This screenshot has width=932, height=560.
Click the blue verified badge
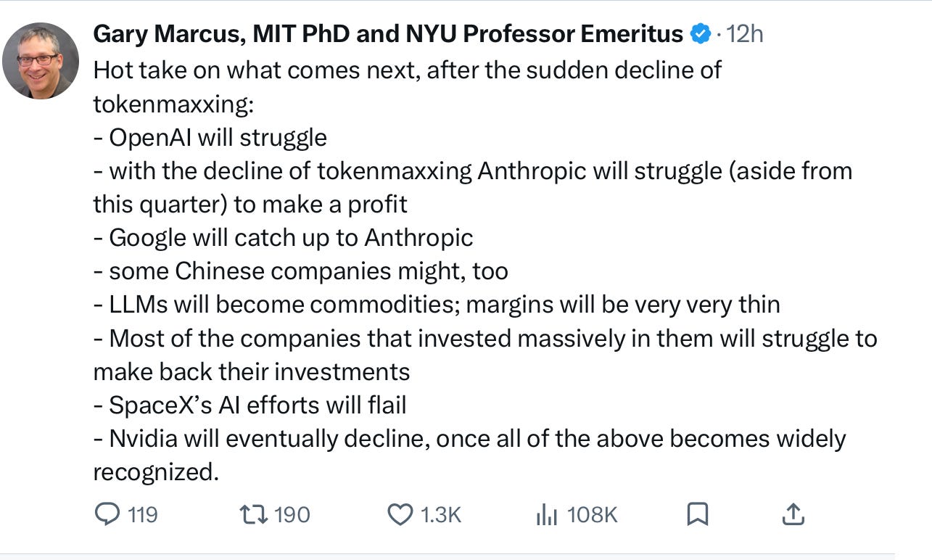pyautogui.click(x=700, y=33)
